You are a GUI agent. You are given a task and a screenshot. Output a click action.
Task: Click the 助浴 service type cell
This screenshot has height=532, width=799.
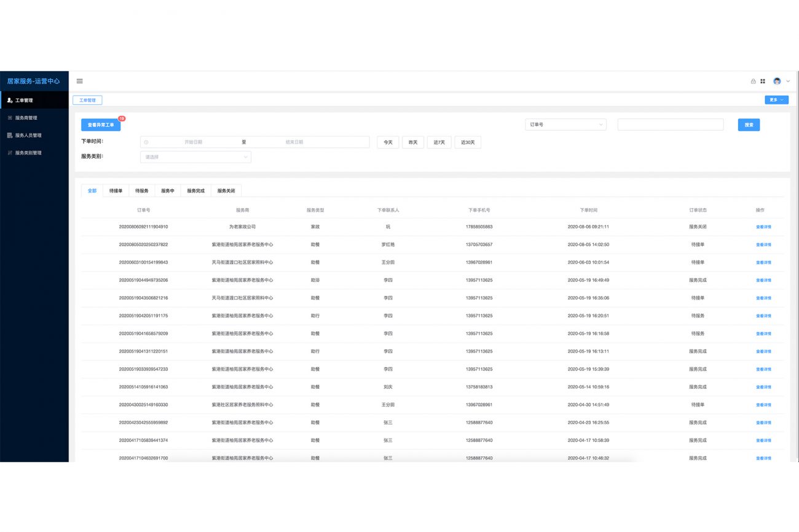[315, 280]
